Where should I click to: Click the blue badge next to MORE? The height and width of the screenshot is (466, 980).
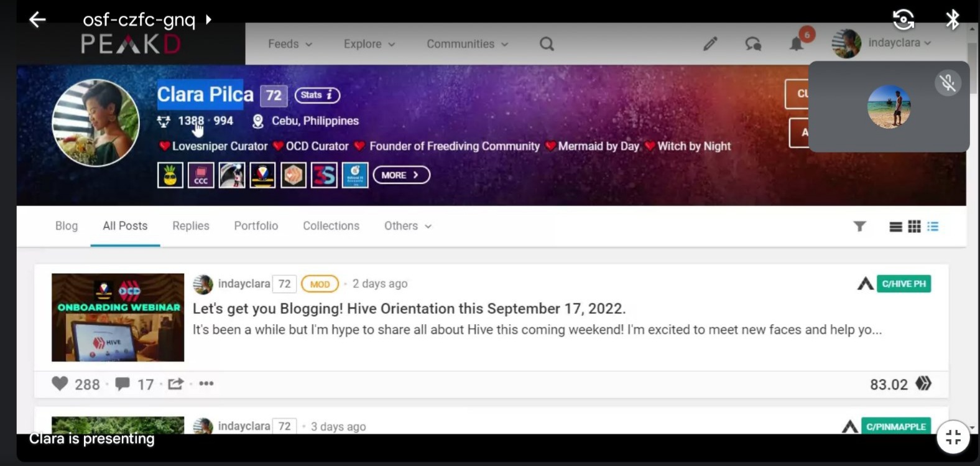(x=355, y=175)
